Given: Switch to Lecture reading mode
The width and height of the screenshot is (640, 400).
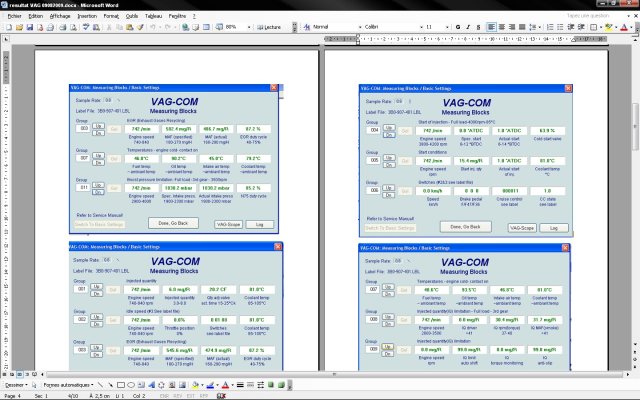Looking at the screenshot, I should tap(269, 27).
